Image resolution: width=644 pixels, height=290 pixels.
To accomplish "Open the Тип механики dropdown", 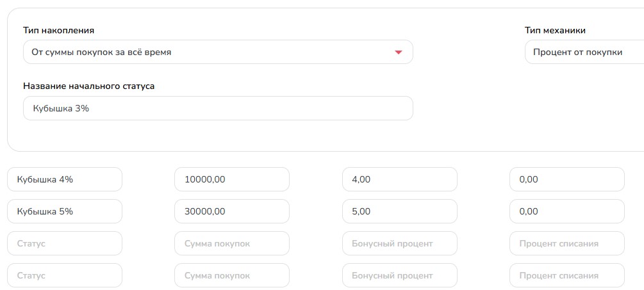I will pos(584,52).
